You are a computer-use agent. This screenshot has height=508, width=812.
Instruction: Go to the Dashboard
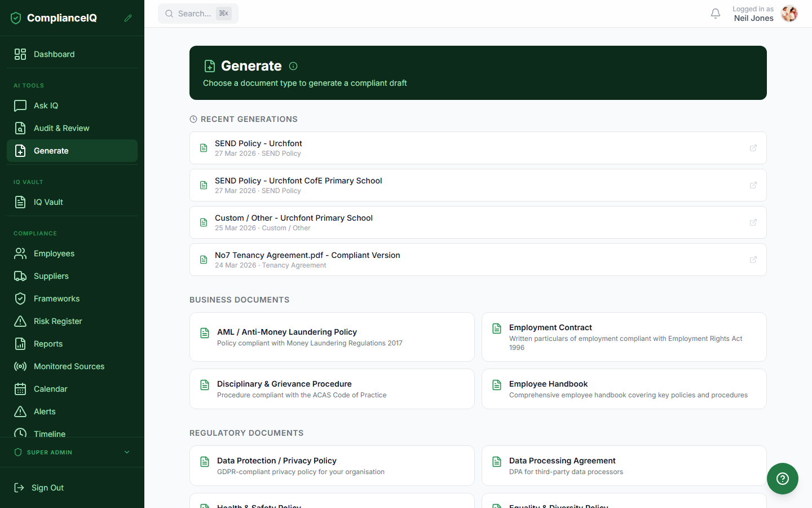pos(54,54)
